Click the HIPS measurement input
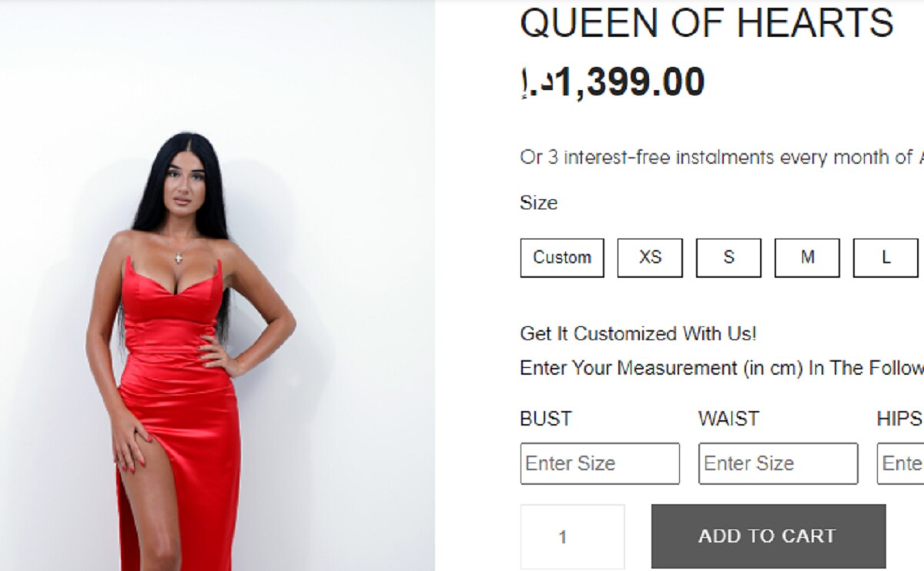This screenshot has height=571, width=924. pos(901,463)
